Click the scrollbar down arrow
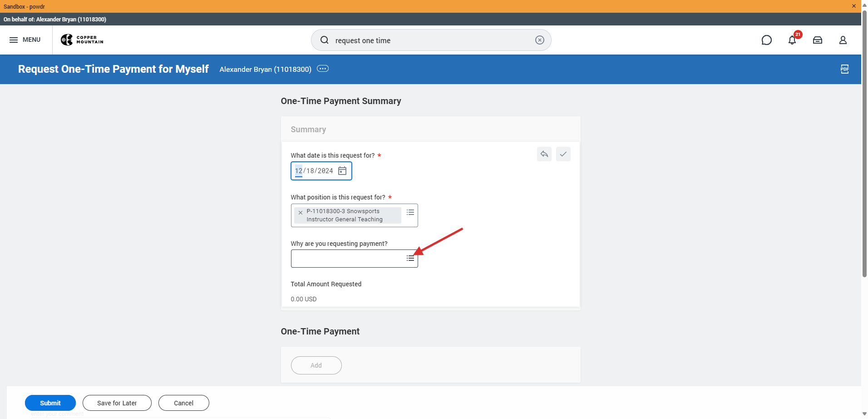 pos(864,414)
